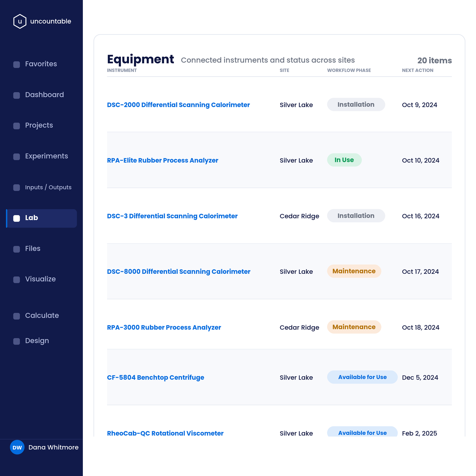Click Silver Lake site in CF-5804 row

[296, 378]
